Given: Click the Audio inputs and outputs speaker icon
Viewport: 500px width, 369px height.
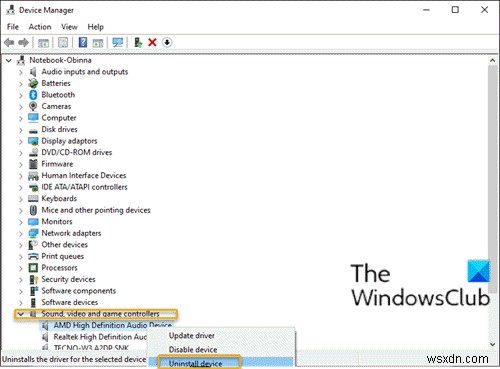Looking at the screenshot, I should click(x=33, y=72).
